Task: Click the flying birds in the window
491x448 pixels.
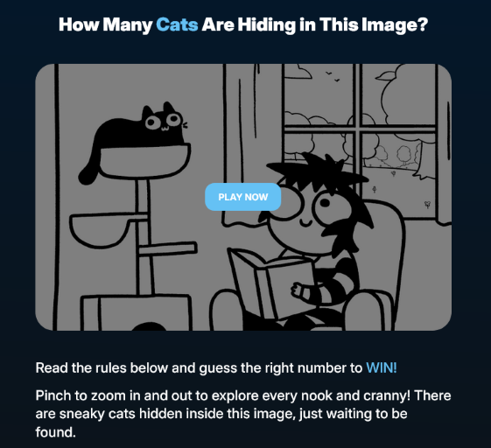Action: pyautogui.click(x=333, y=76)
